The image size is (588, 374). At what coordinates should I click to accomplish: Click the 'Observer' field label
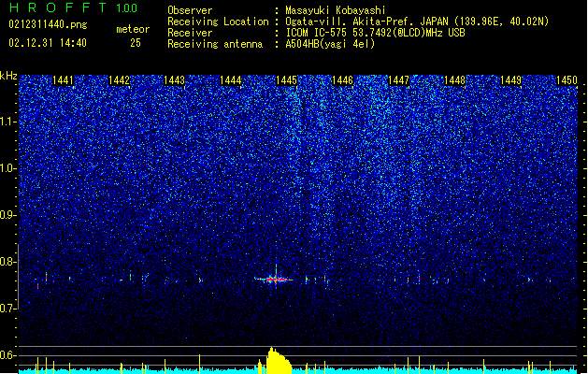pos(190,10)
